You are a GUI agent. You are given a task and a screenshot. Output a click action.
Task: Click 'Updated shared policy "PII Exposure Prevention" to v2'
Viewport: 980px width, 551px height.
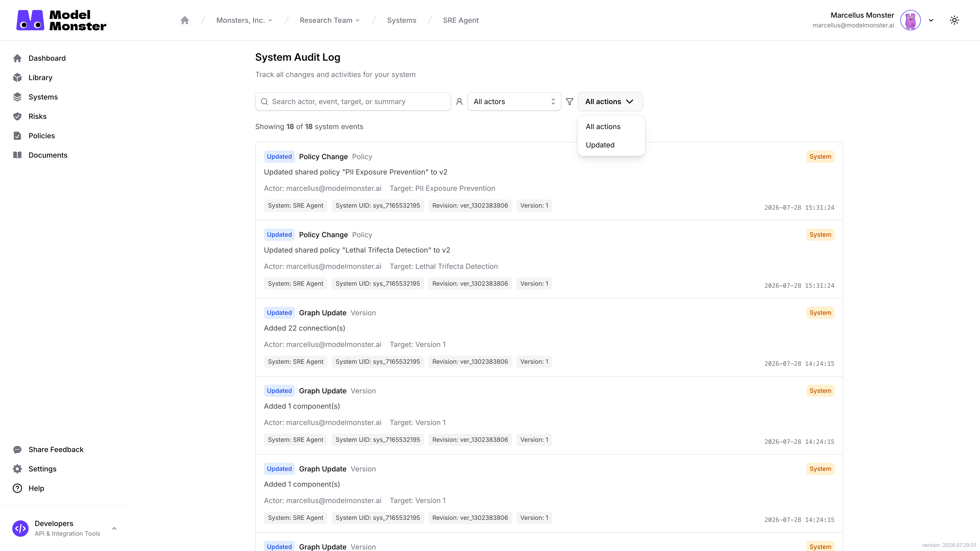[356, 172]
